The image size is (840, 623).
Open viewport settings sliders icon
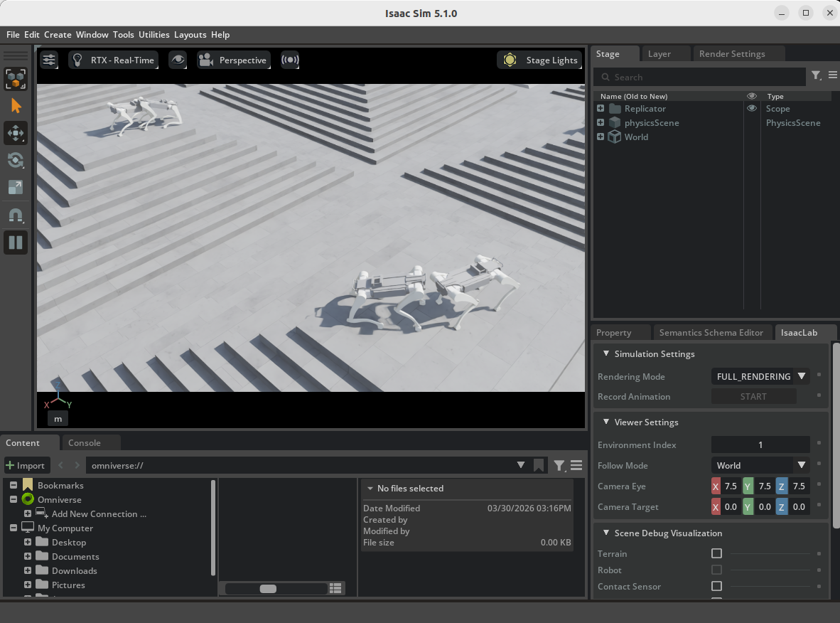pos(48,60)
